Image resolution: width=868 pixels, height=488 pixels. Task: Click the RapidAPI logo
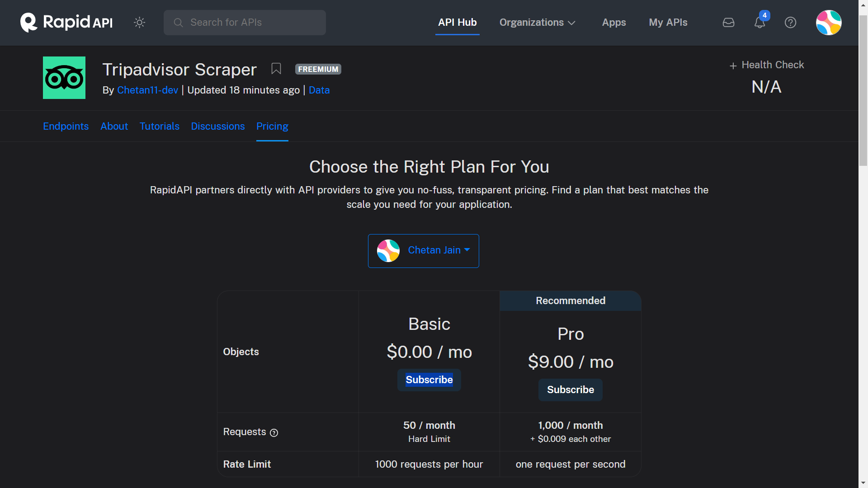pos(66,22)
